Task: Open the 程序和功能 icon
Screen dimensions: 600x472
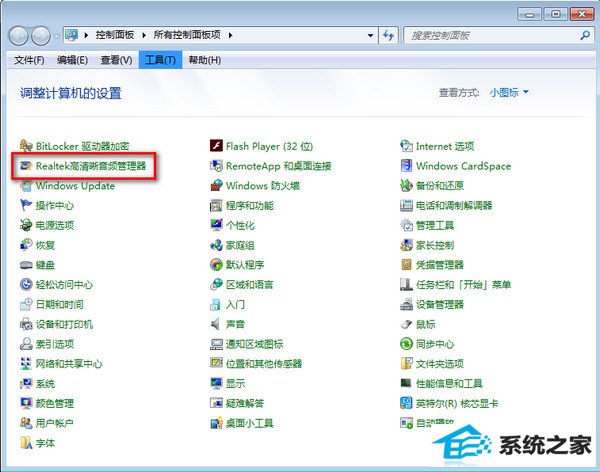Action: (216, 206)
